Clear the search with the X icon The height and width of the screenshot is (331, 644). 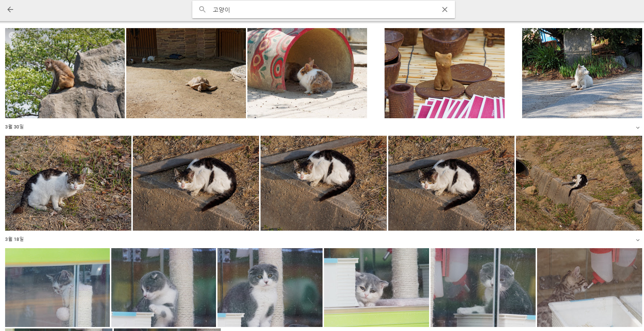tap(444, 9)
